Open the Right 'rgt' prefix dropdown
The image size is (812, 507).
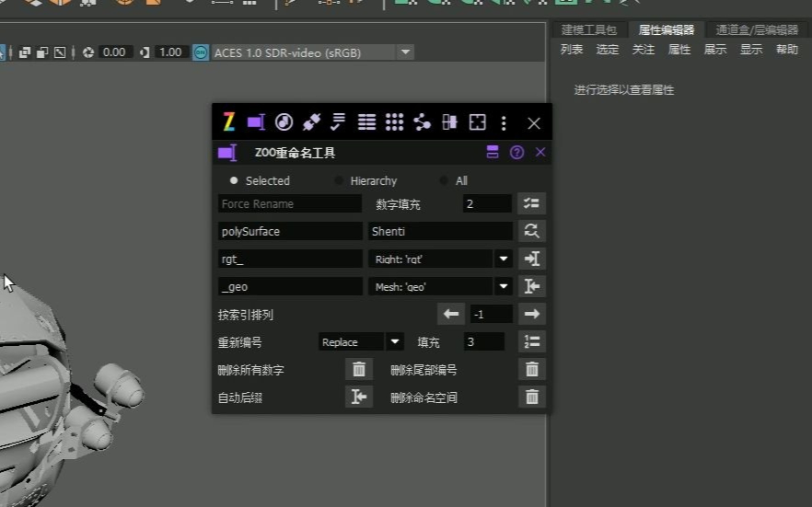(504, 259)
